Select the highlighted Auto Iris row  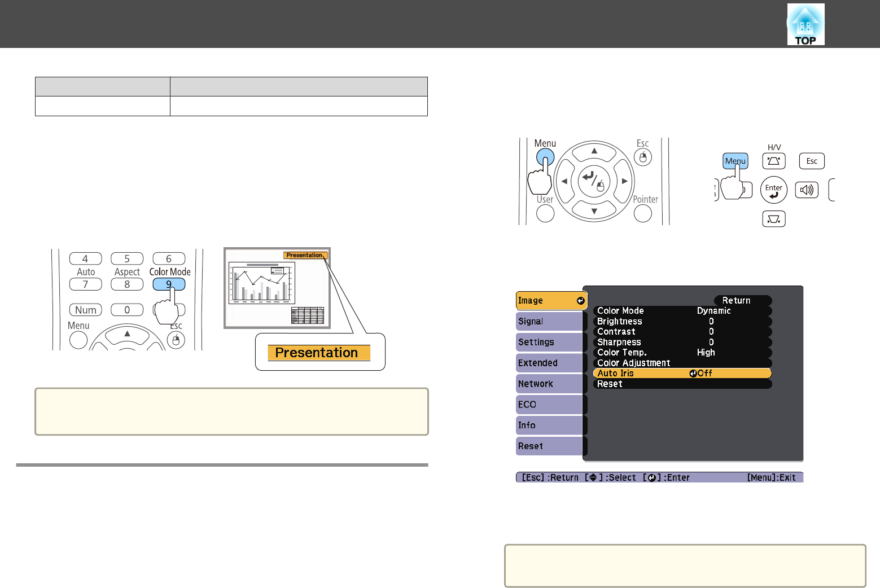(x=682, y=373)
